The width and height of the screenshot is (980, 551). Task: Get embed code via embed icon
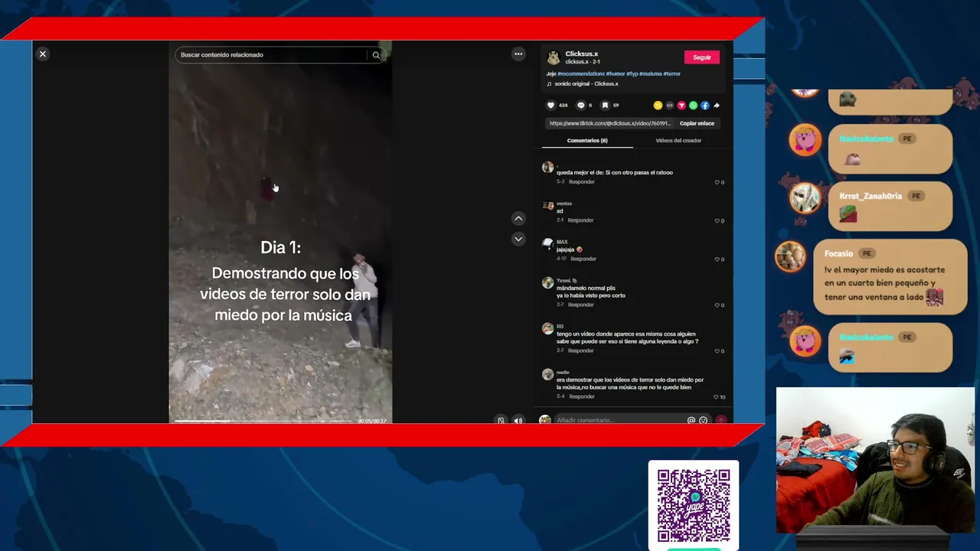click(x=670, y=106)
